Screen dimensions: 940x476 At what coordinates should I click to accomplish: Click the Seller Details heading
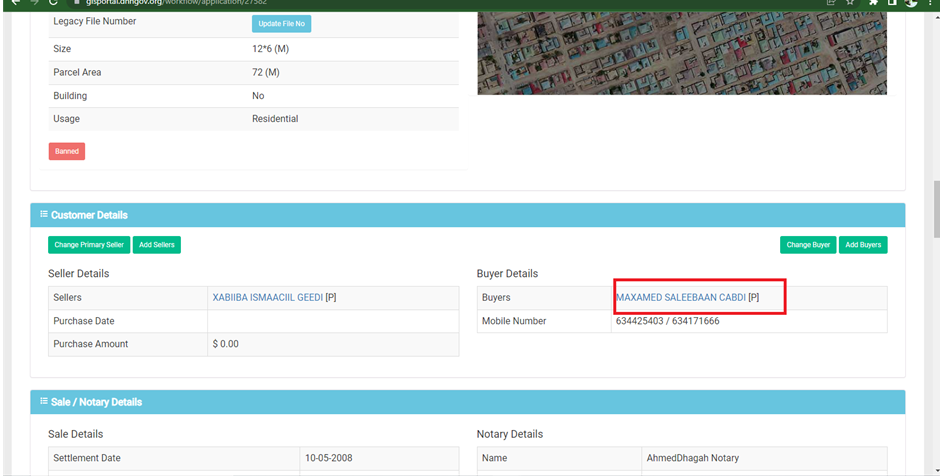pos(79,273)
